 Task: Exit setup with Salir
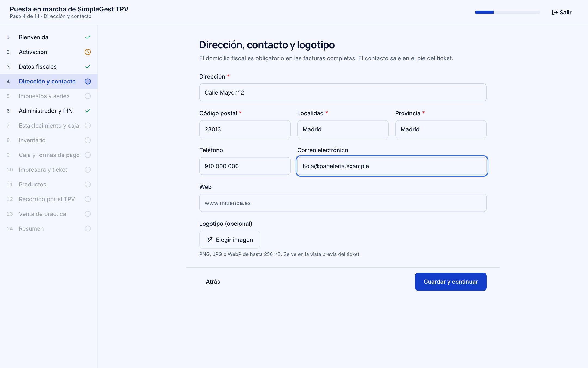coord(562,12)
